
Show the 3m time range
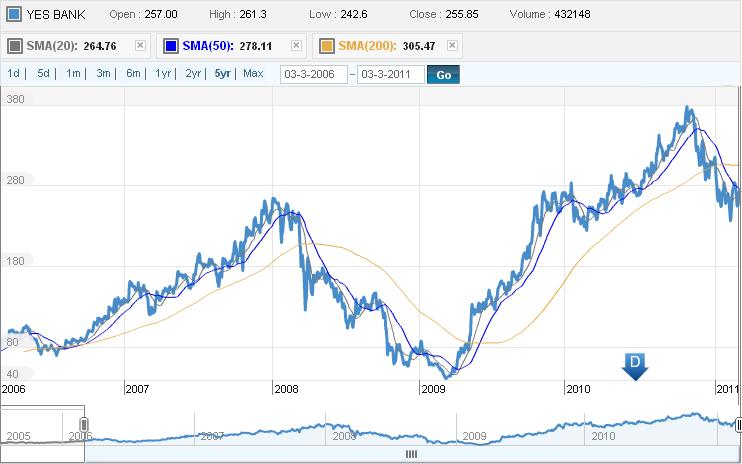click(103, 74)
